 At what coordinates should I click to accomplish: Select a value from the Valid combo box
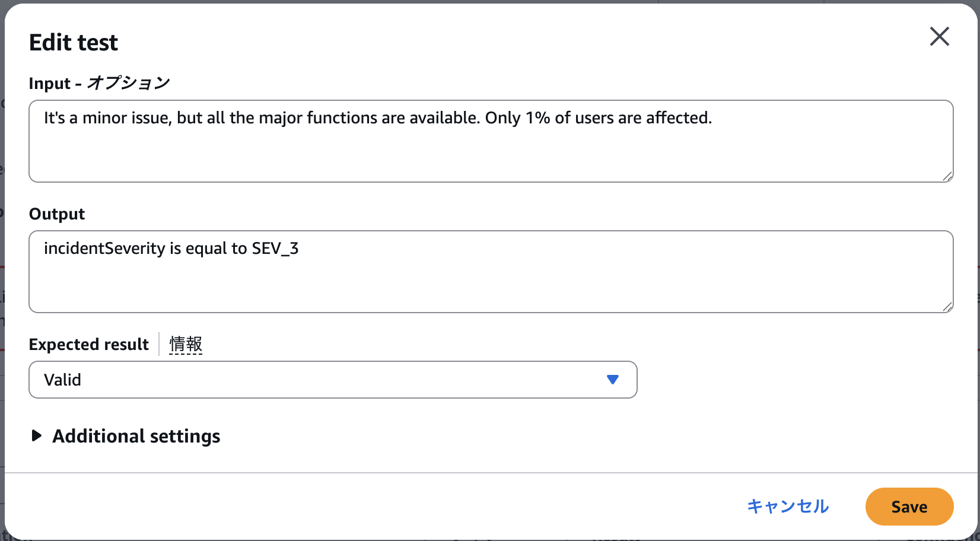(332, 380)
